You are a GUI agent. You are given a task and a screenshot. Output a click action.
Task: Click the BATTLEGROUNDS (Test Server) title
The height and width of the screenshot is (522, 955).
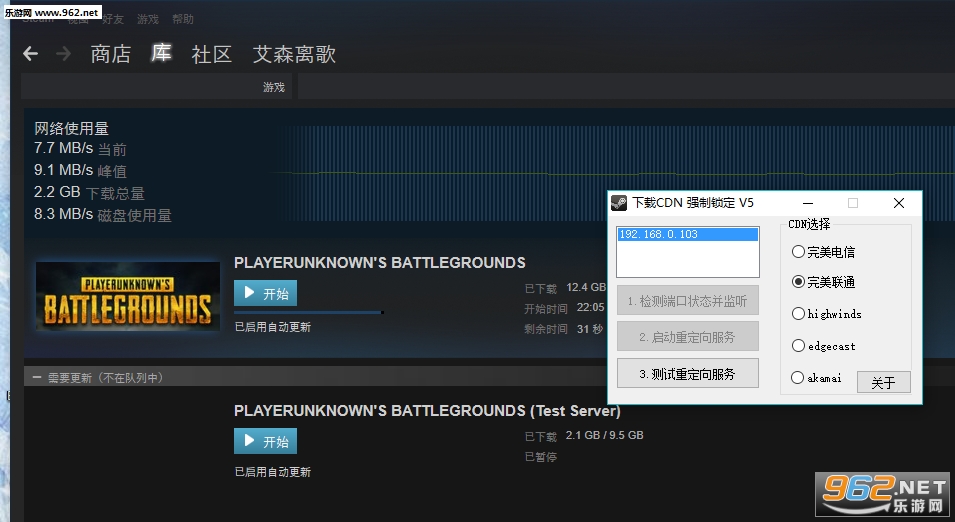point(427,411)
